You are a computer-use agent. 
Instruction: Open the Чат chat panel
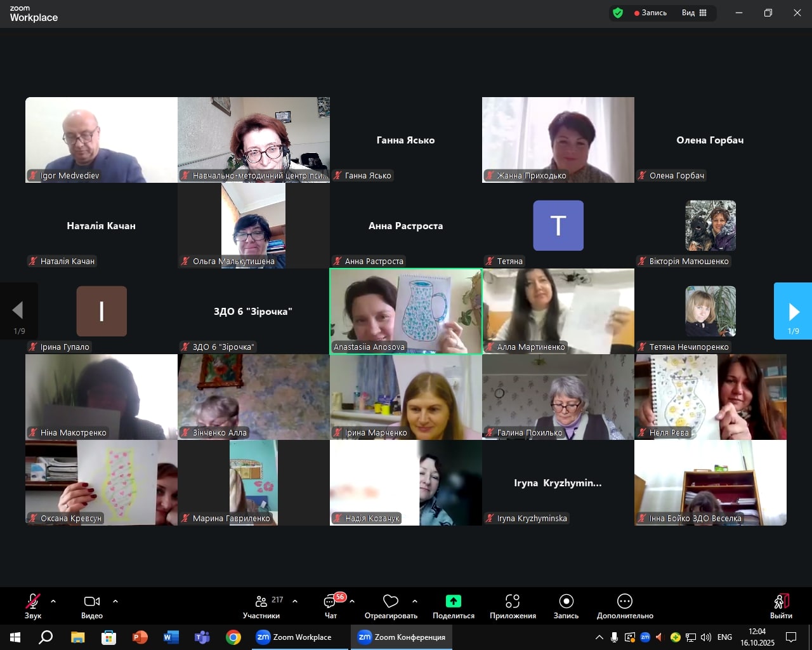click(331, 606)
